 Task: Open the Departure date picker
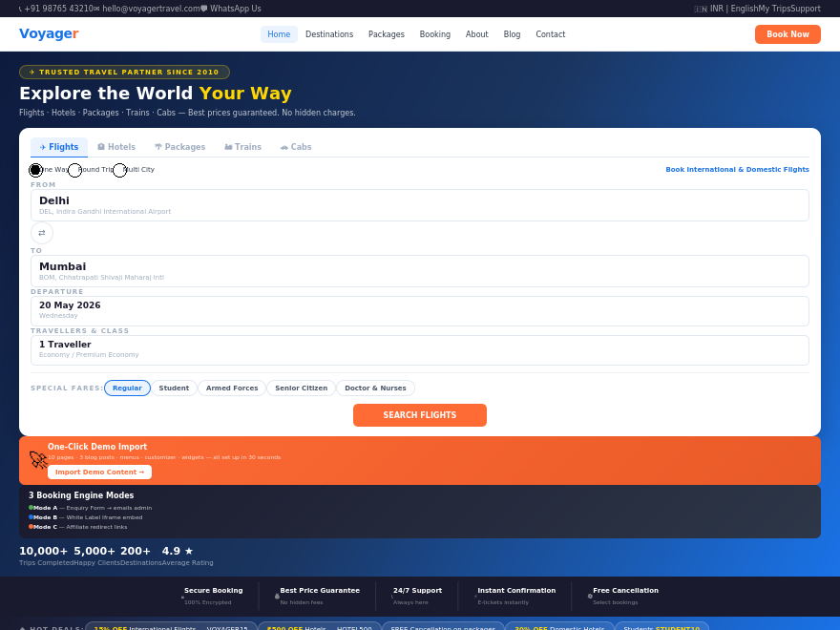point(419,311)
